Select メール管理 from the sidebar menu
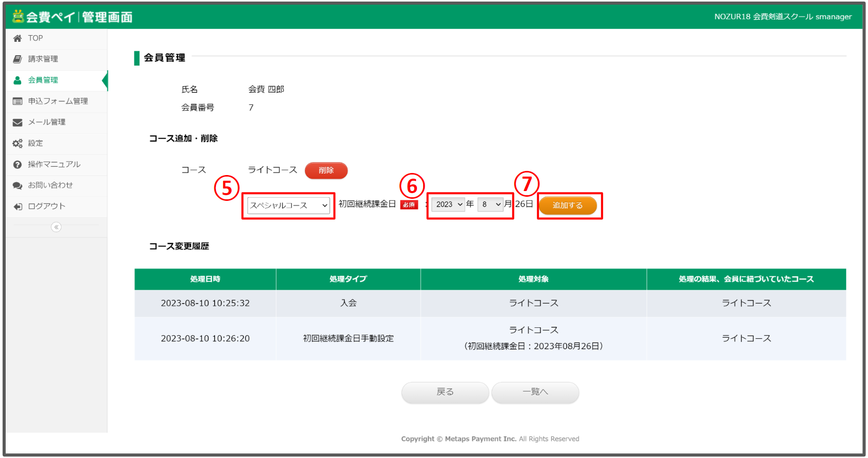Image resolution: width=868 pixels, height=458 pixels. (47, 122)
